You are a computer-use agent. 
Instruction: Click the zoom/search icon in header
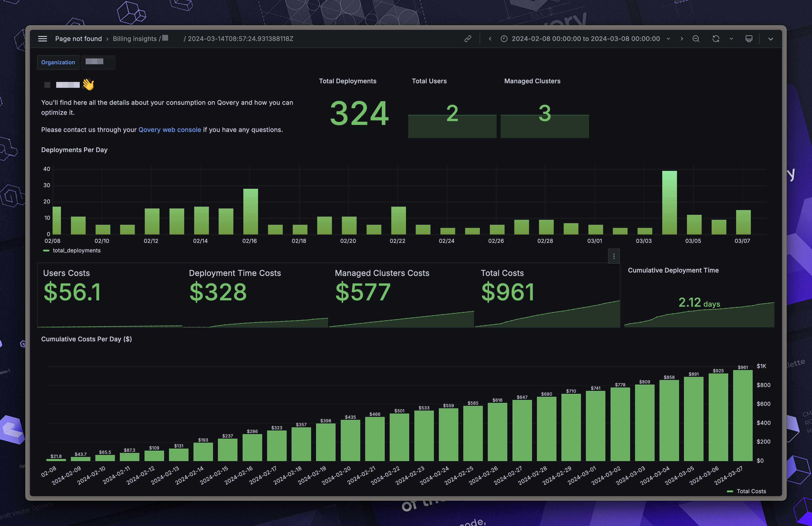696,38
